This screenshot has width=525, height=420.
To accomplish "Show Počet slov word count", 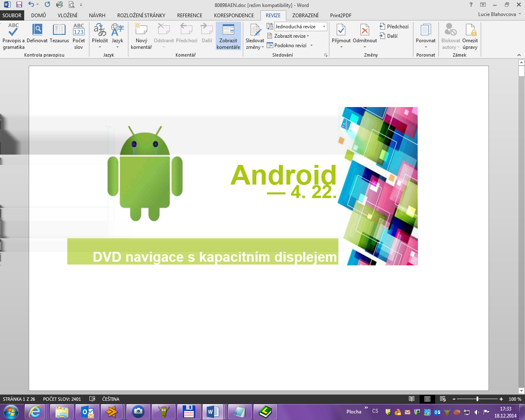I will [79, 36].
